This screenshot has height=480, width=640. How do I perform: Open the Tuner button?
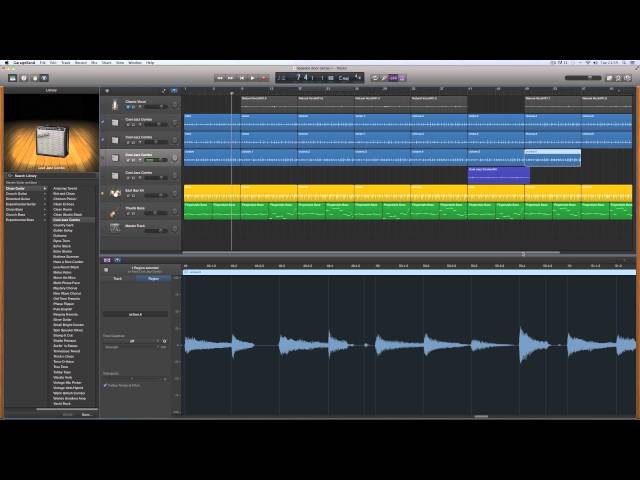(x=384, y=78)
